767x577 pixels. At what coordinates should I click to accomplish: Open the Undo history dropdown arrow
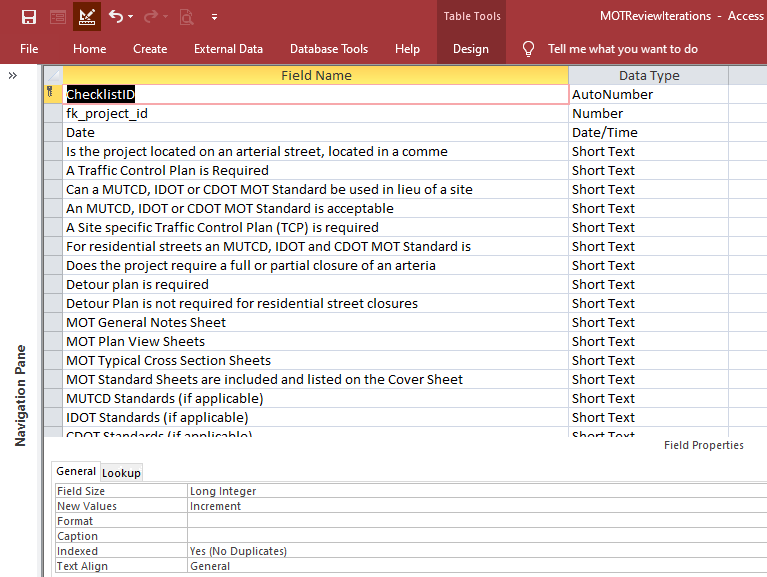(131, 17)
